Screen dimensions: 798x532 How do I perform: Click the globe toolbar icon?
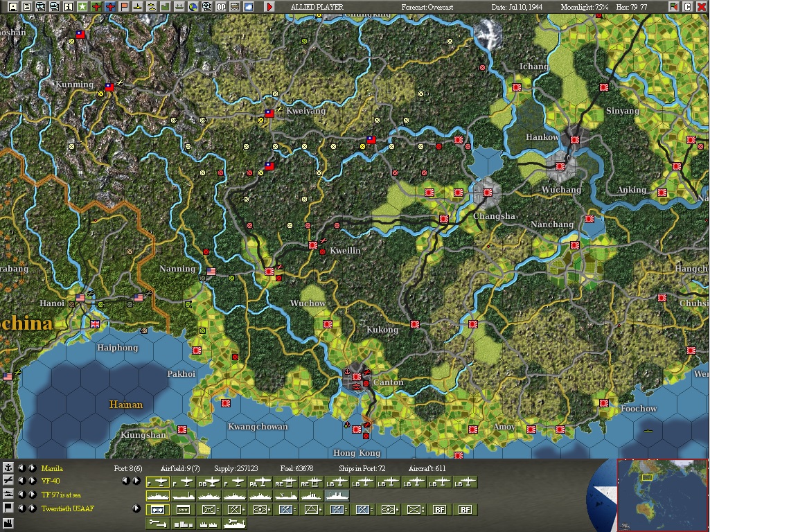tap(193, 7)
